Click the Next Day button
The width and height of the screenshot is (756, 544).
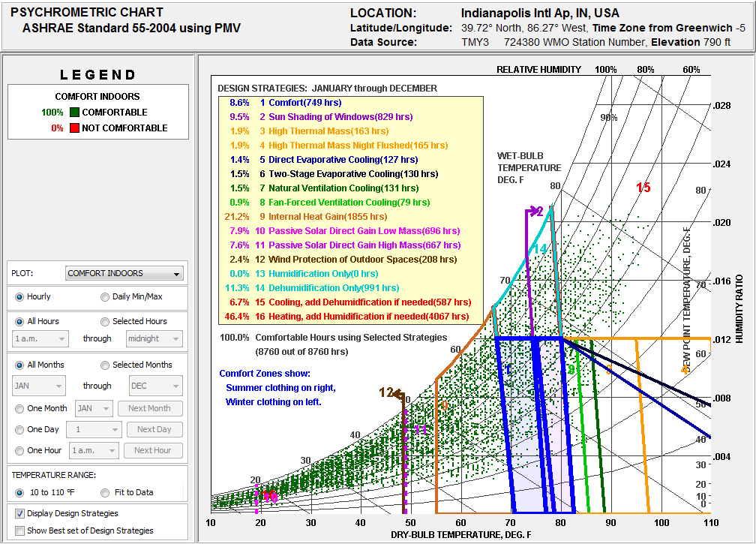[x=154, y=430]
